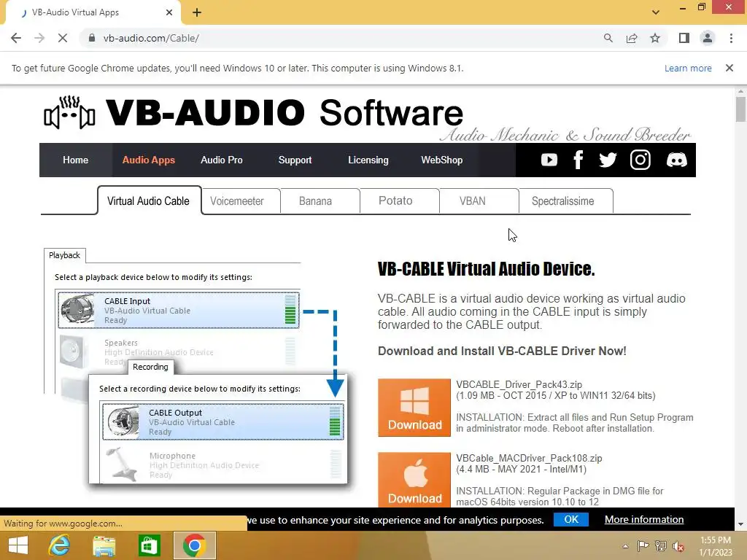The image size is (747, 560).
Task: Click the address bar URL field
Action: (x=343, y=38)
